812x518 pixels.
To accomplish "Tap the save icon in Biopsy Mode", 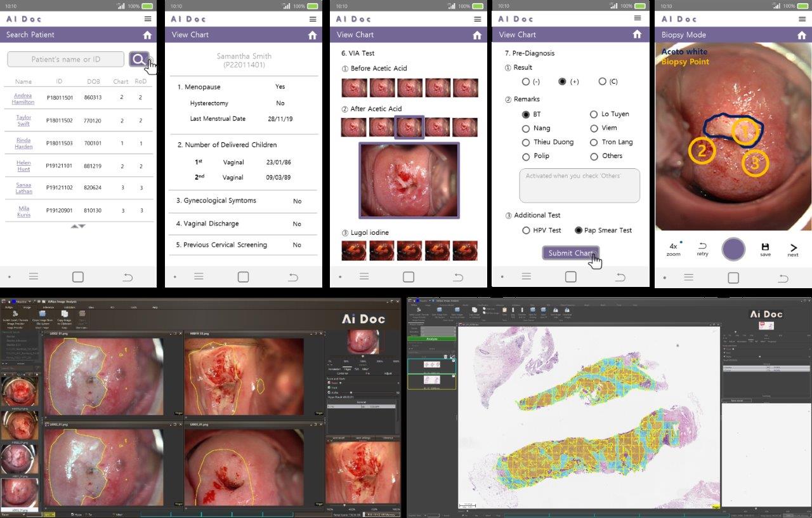I will tap(765, 249).
